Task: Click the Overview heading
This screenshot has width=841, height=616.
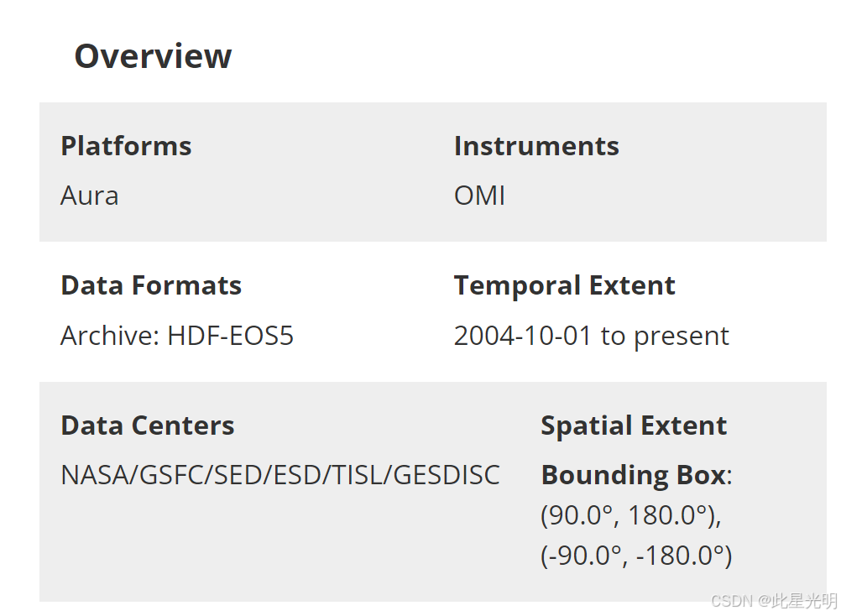Action: [153, 55]
